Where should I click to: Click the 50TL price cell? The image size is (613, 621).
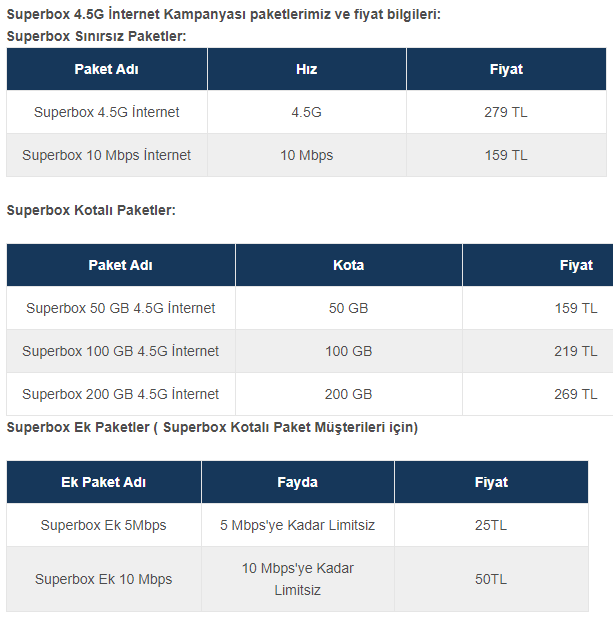[x=491, y=579]
